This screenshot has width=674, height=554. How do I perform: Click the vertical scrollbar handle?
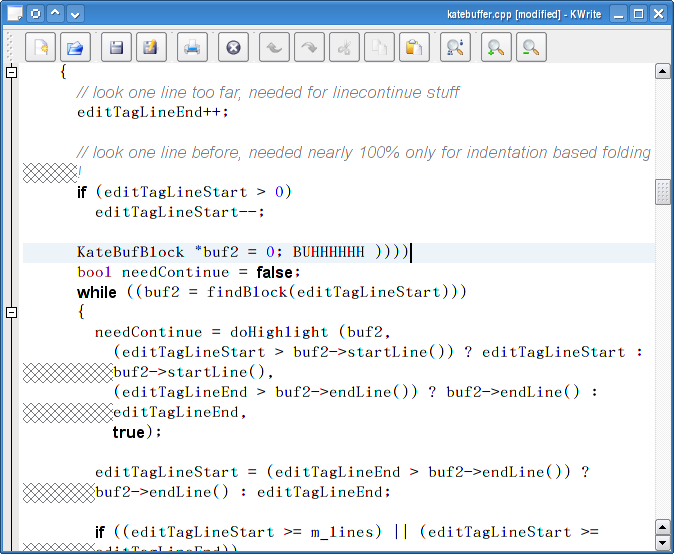point(662,192)
